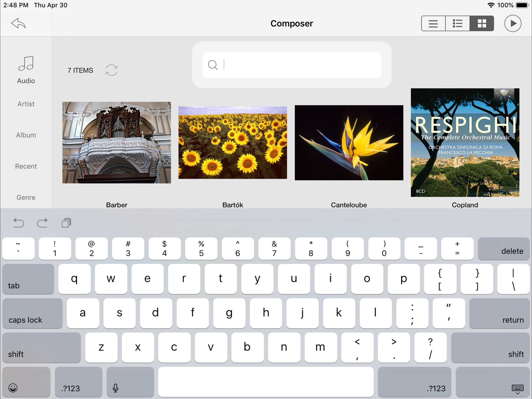
Task: Tap the keyboard undo icon
Action: 18,223
